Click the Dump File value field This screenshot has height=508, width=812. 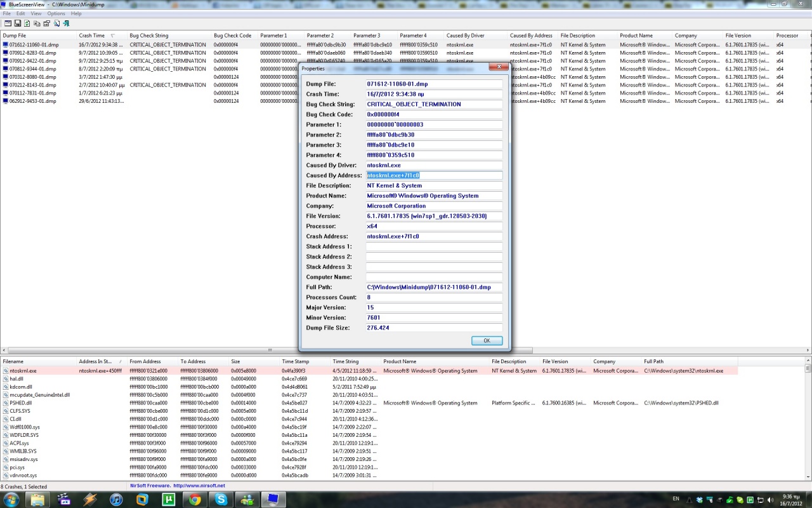(x=434, y=84)
